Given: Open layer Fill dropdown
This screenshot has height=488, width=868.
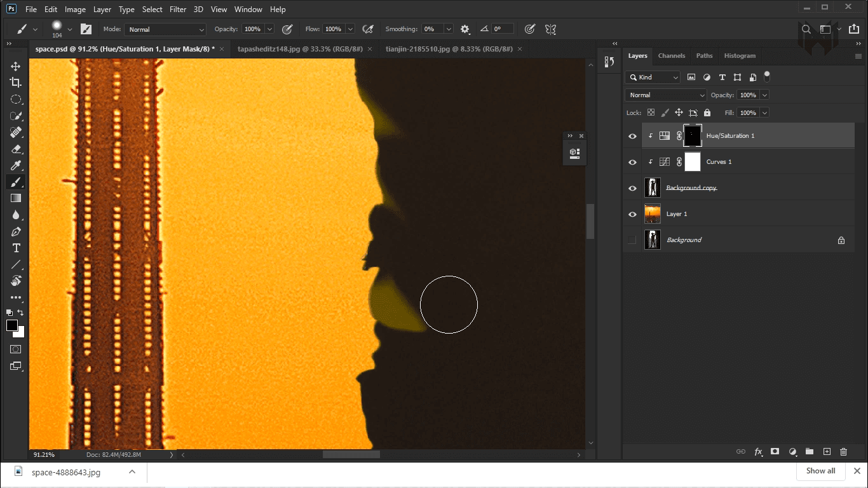Looking at the screenshot, I should point(764,112).
